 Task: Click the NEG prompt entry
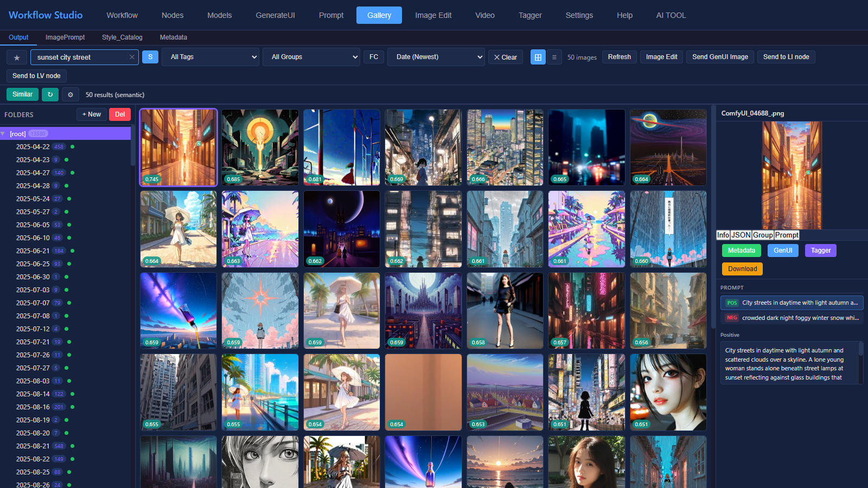coord(792,318)
